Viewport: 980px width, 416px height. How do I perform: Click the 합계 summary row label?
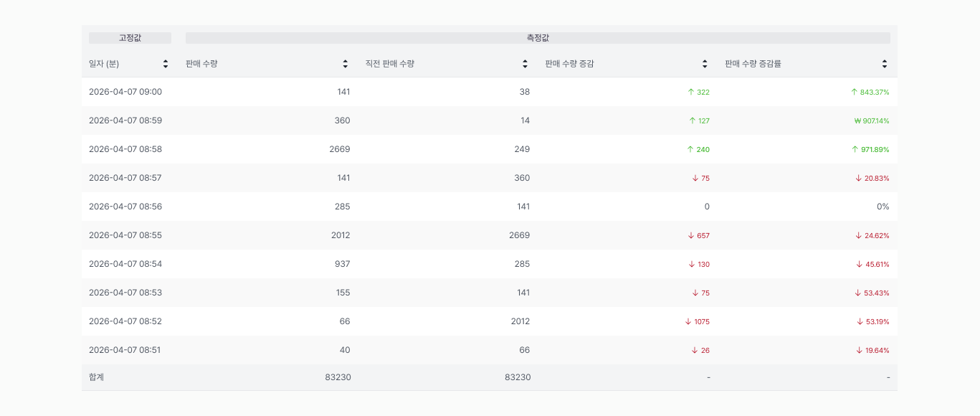click(95, 377)
